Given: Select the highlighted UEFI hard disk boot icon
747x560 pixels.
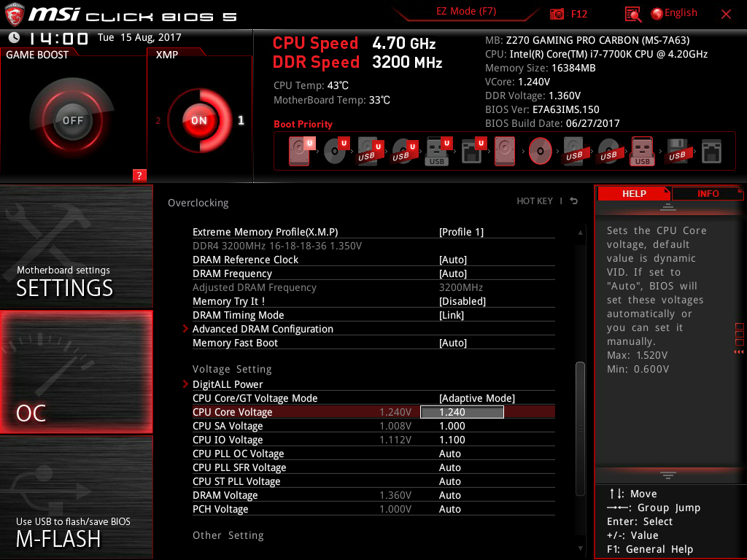Looking at the screenshot, I should click(x=301, y=151).
